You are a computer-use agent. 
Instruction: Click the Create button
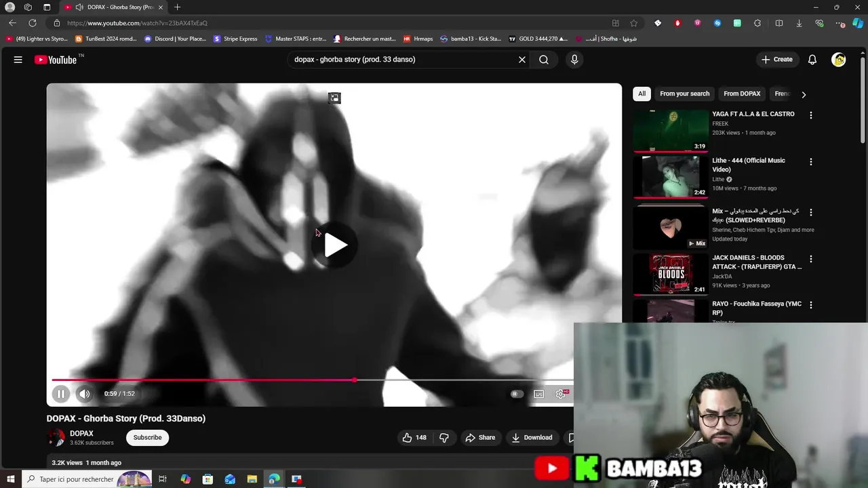coord(776,60)
